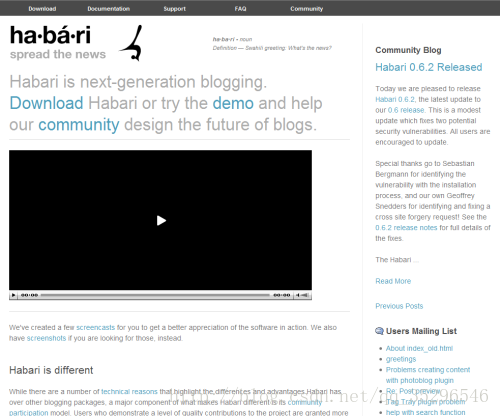Open the community link in the headline

coord(79,125)
